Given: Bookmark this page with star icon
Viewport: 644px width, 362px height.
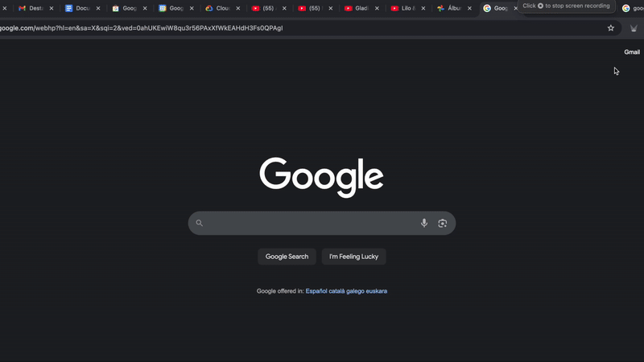Looking at the screenshot, I should (611, 28).
